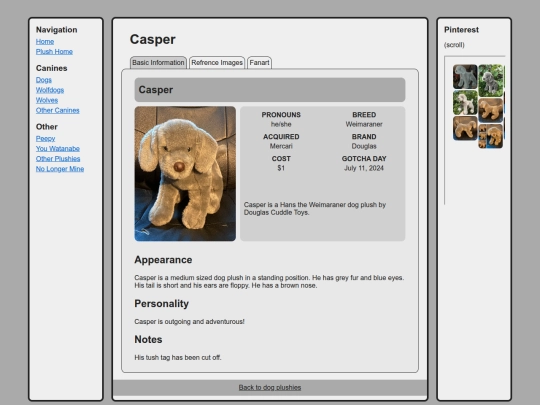Visit the Wolves link
The image size is (540, 405).
[47, 100]
